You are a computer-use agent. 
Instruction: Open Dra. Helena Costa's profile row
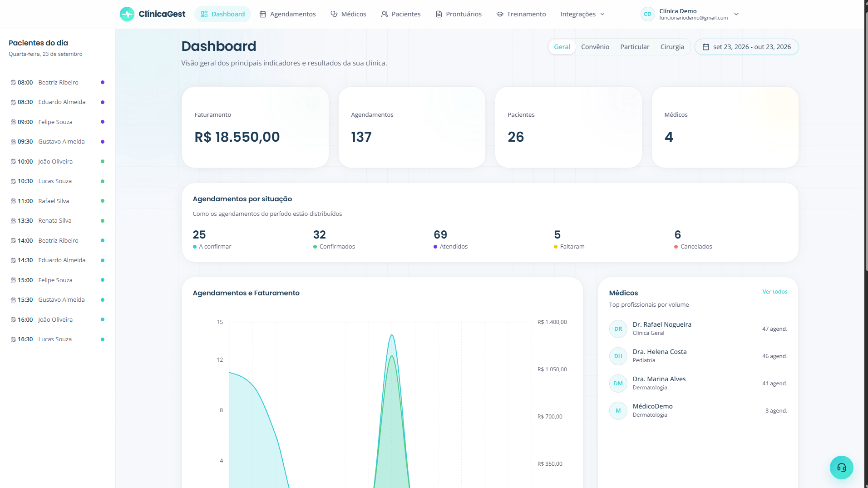698,356
